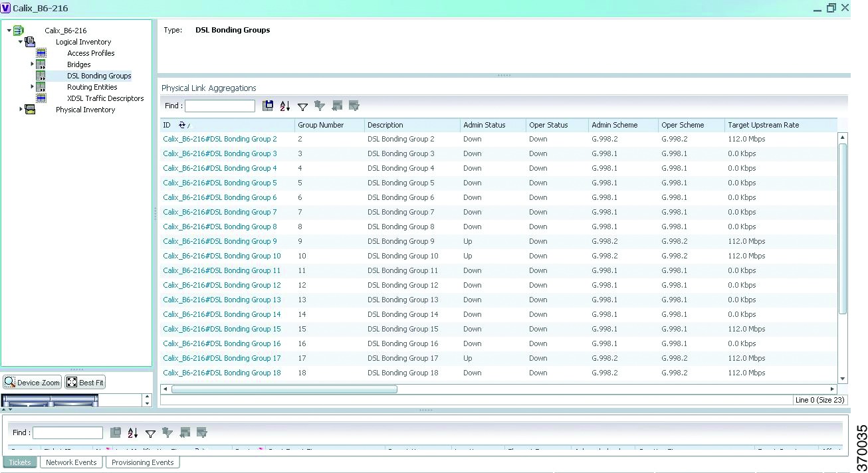Image resolution: width=868 pixels, height=473 pixels.
Task: Click the table scroll right arrow
Action: (x=832, y=389)
